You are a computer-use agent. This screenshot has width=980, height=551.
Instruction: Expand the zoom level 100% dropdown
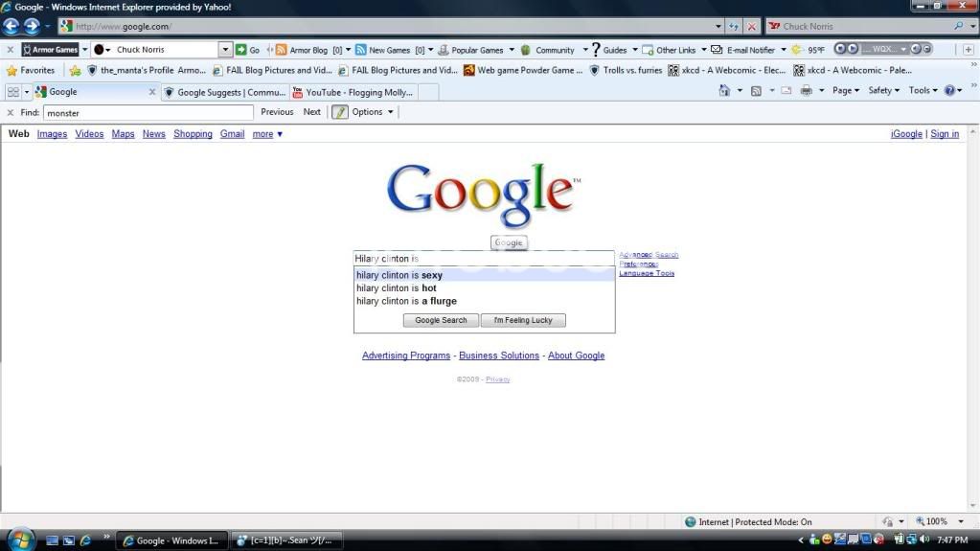(961, 521)
